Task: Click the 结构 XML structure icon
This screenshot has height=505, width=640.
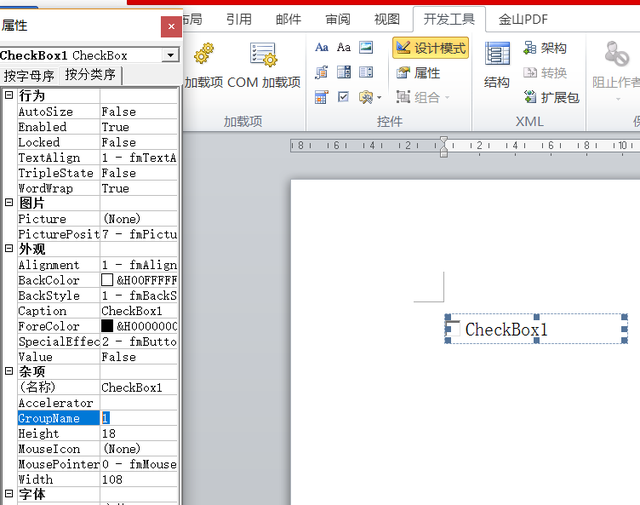Action: click(497, 55)
